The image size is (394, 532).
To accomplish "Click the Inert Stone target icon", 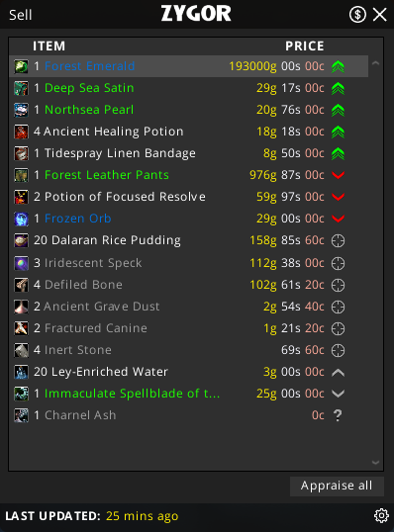I will [x=338, y=350].
